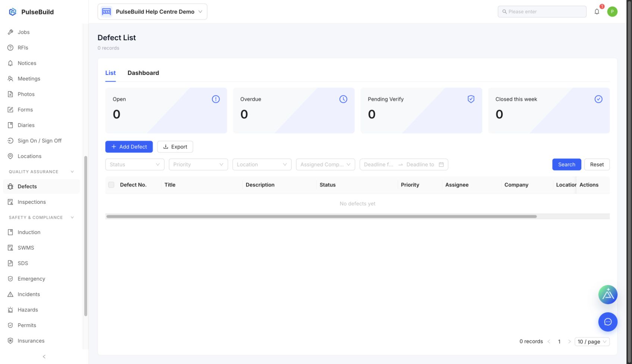
Task: Open the Priority filter dropdown
Action: (x=198, y=164)
